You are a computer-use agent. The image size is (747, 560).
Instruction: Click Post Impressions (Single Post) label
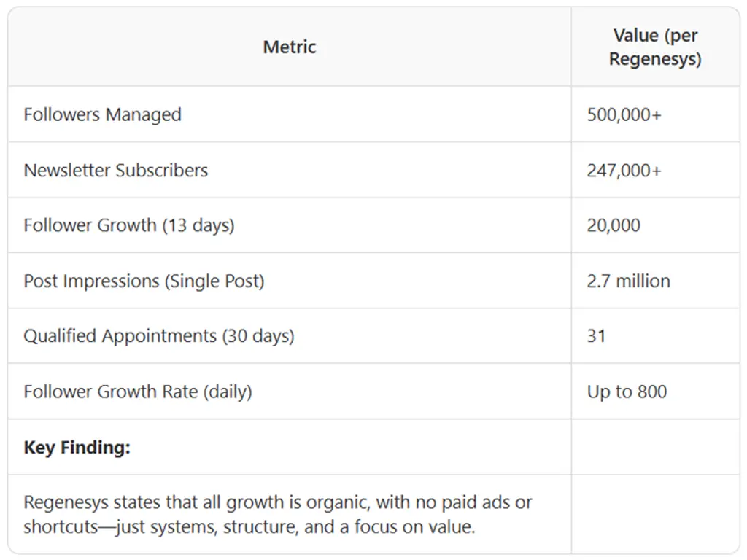pos(144,281)
